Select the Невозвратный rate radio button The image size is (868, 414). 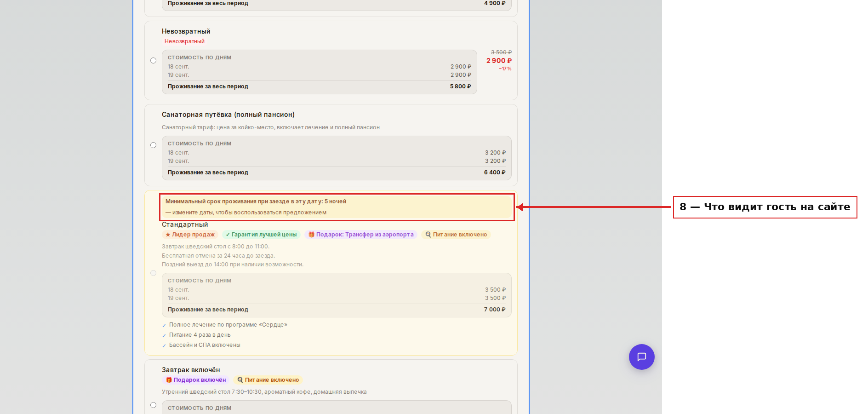(154, 61)
